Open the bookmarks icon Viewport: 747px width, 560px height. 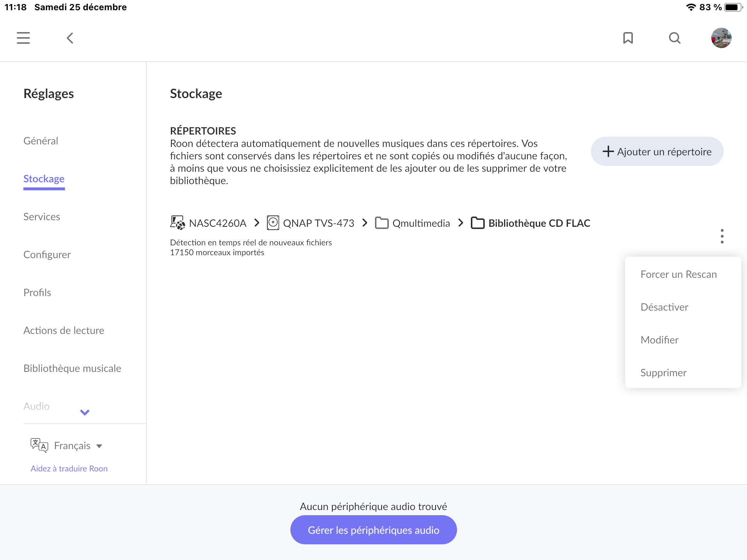click(628, 38)
